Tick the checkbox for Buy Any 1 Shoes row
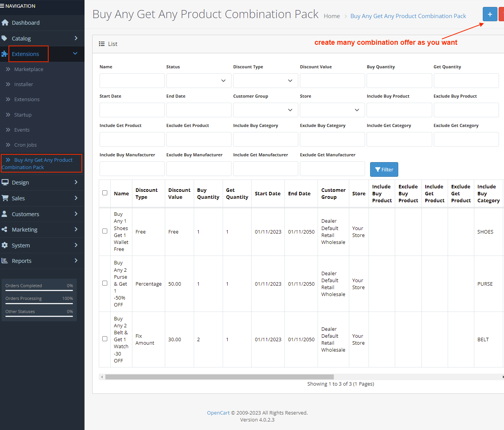The width and height of the screenshot is (504, 430). click(x=105, y=231)
